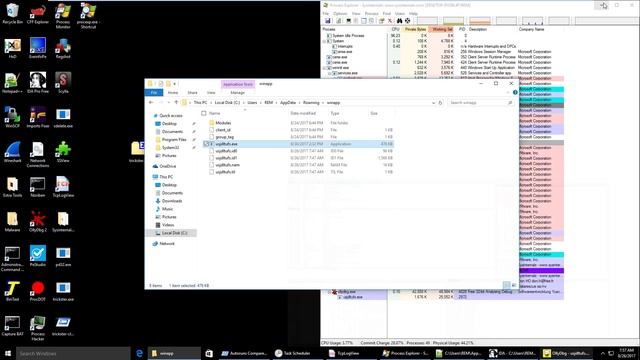Open the recent locations dropdown arrow in Explorer
The image size is (640, 360).
point(169,103)
